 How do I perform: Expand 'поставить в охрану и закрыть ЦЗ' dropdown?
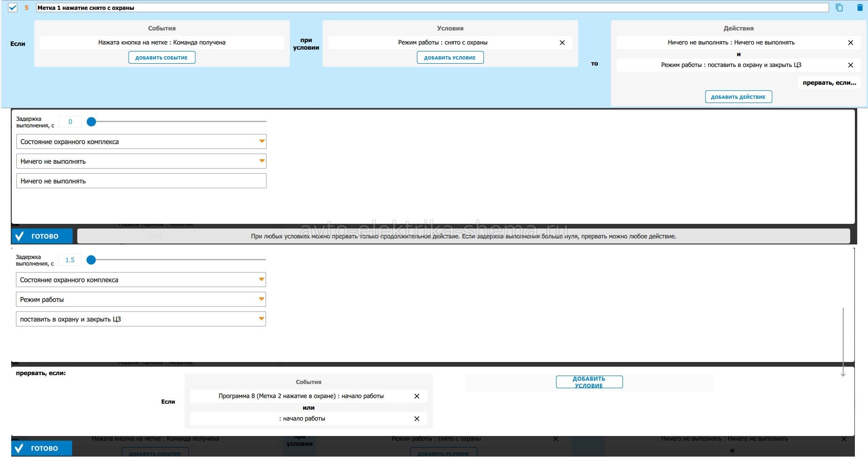[141, 319]
